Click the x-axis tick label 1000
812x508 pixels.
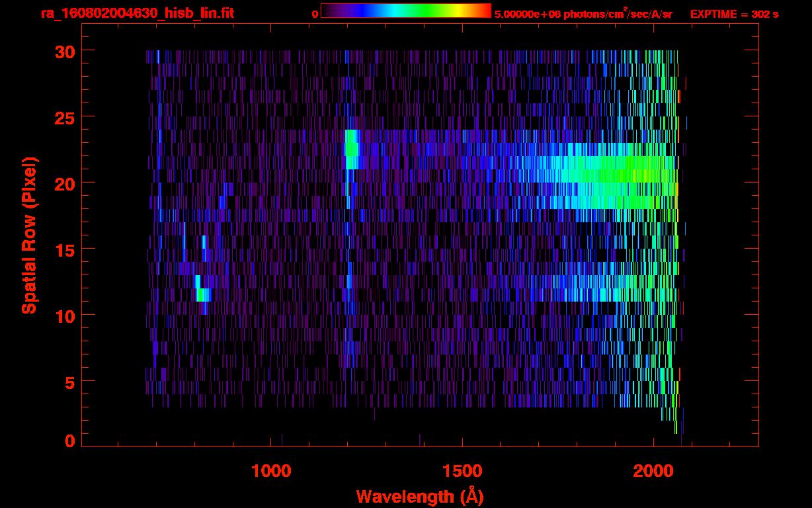click(x=272, y=471)
